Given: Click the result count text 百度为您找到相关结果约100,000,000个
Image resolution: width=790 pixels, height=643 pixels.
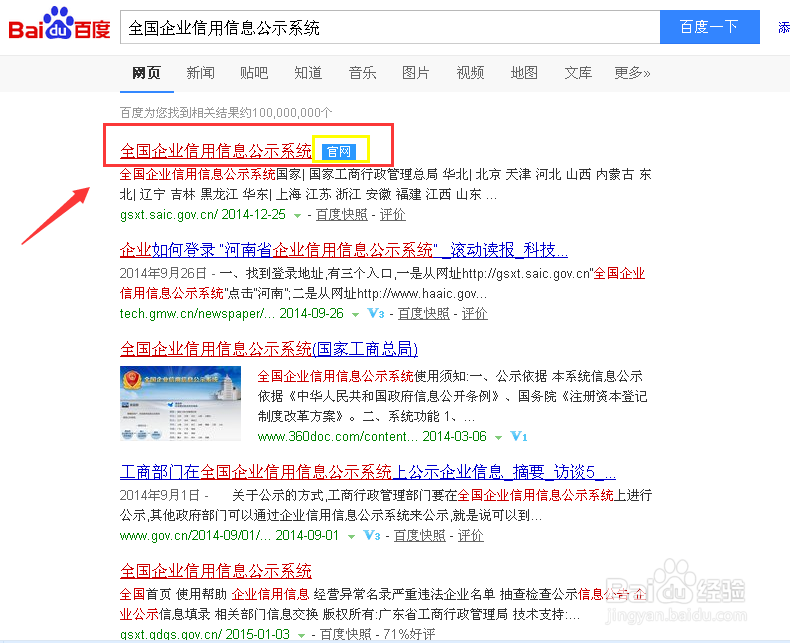Looking at the screenshot, I should click(x=226, y=112).
